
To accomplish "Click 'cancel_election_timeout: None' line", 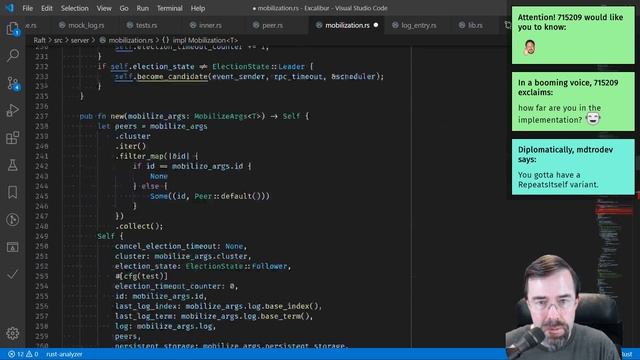I will [181, 246].
